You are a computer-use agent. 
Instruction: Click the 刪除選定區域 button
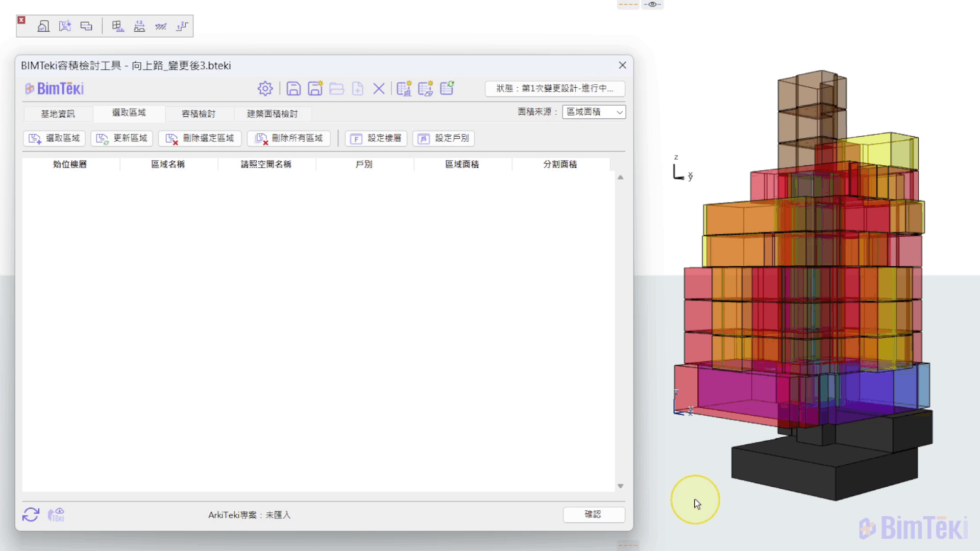pos(200,138)
